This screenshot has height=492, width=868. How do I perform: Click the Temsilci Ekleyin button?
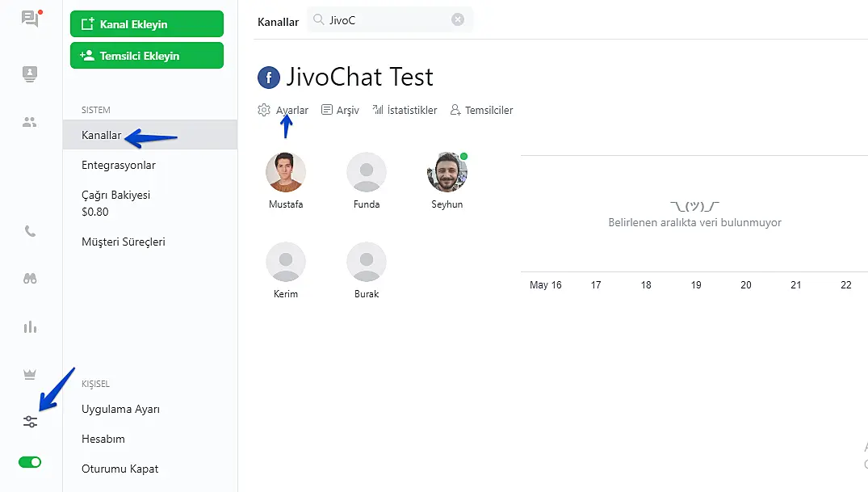click(x=147, y=56)
